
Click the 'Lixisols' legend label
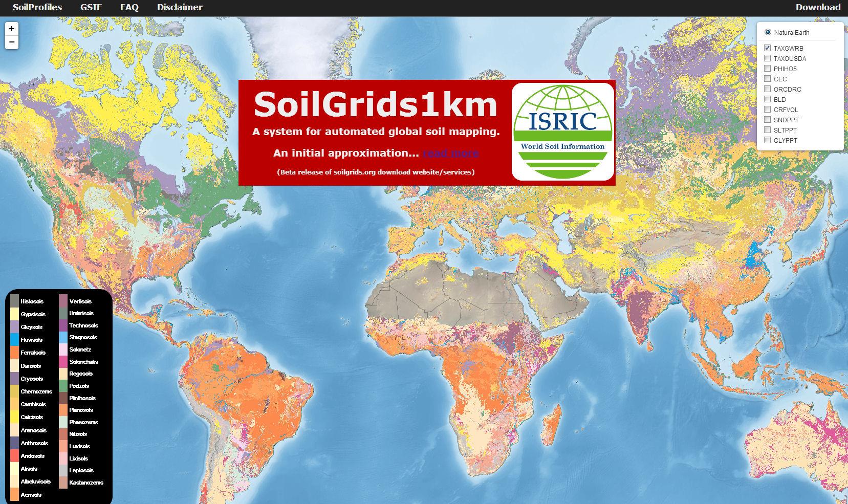(79, 458)
